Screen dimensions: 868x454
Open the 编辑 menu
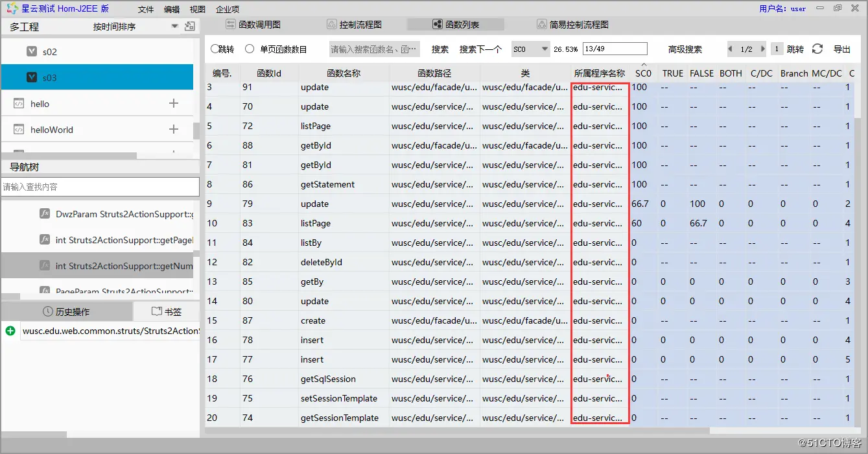(172, 9)
